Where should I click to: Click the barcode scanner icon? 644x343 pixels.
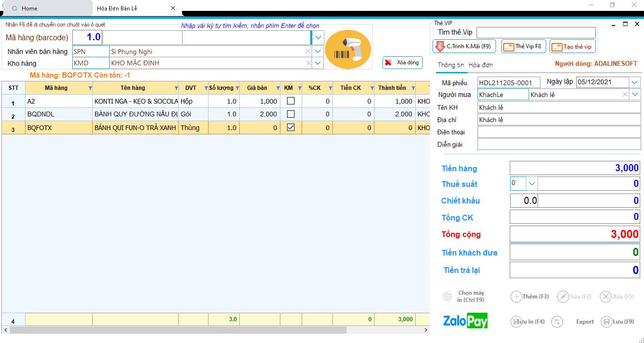(x=348, y=49)
